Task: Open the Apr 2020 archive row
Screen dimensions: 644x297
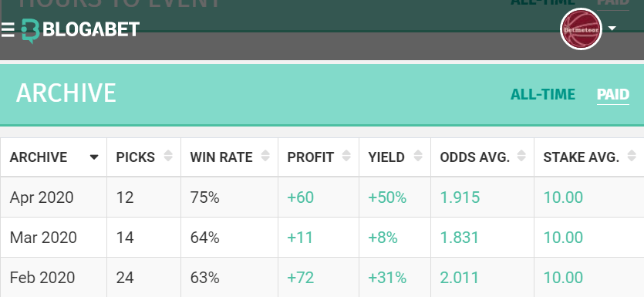Action: coord(322,197)
